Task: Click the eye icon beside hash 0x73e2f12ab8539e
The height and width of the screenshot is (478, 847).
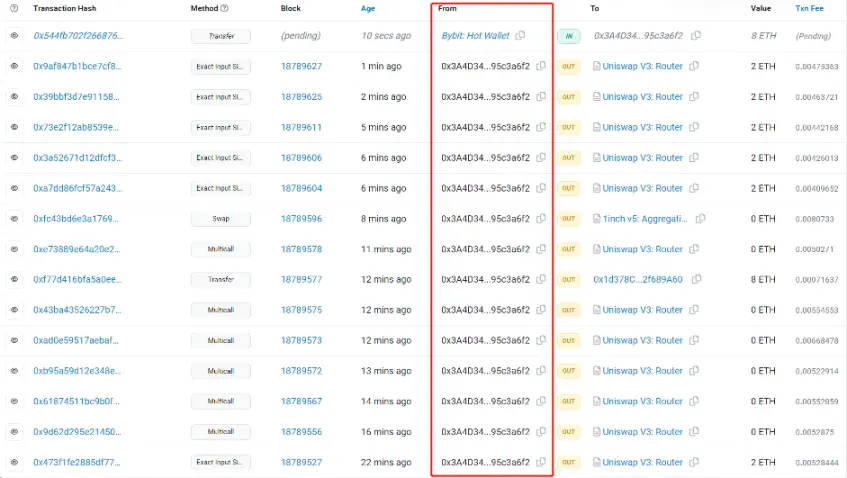Action: click(14, 127)
